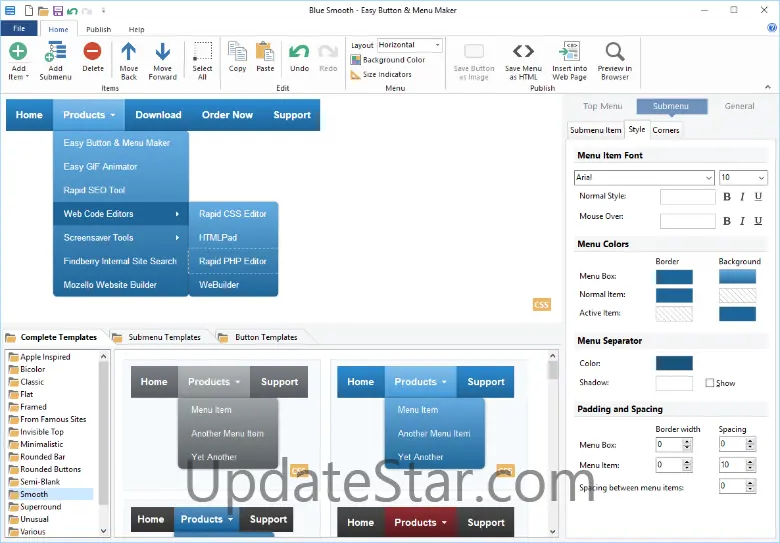Expand the Add Item dropdown arrow

(27, 77)
